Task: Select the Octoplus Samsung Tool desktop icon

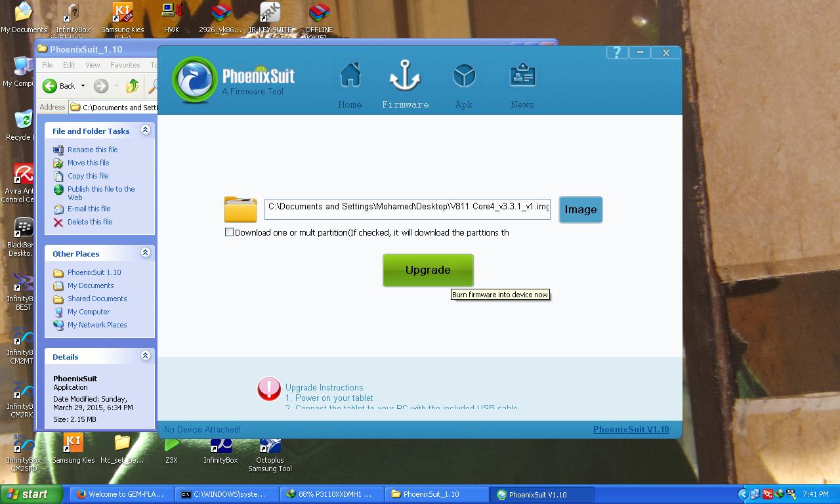Action: [270, 454]
